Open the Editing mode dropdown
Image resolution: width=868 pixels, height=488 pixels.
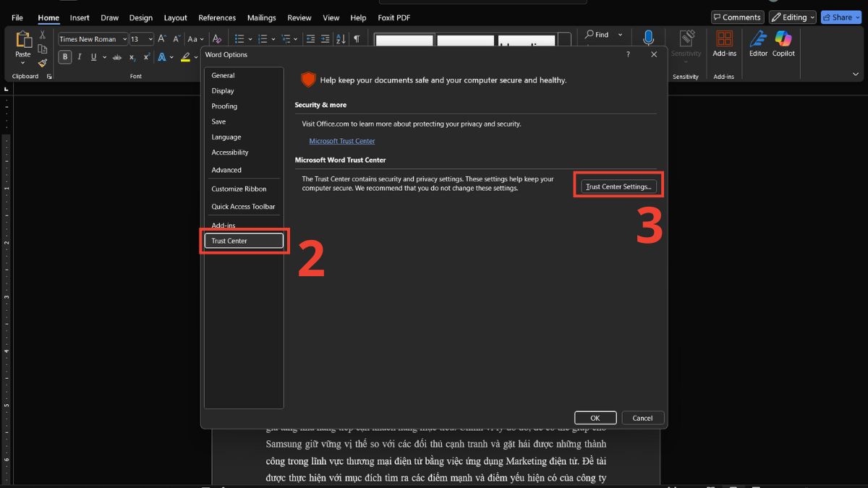(x=792, y=17)
